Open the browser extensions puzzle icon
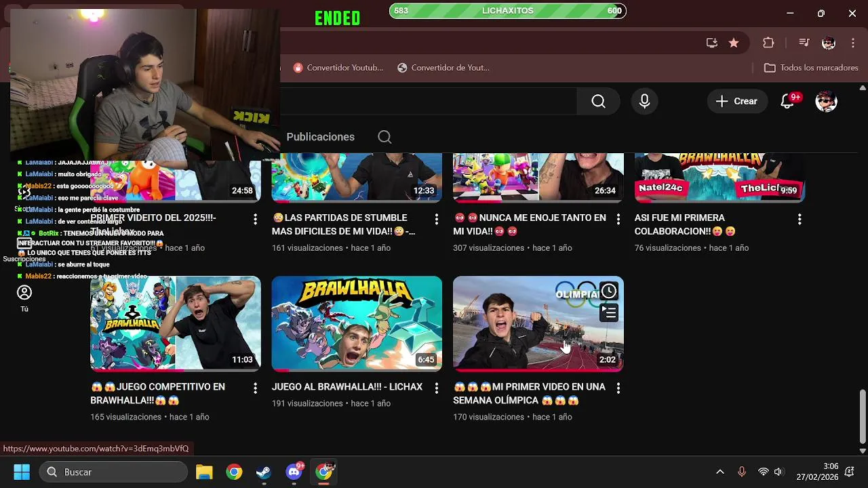The width and height of the screenshot is (868, 488). [768, 43]
